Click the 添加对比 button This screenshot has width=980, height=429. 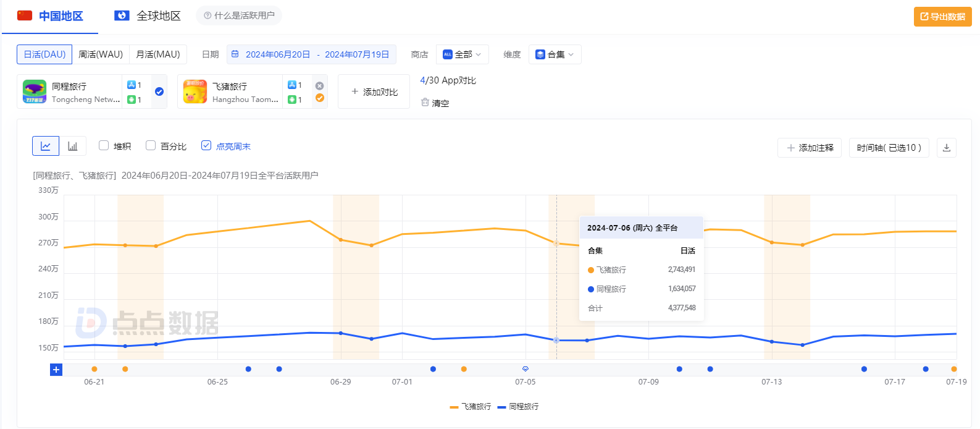point(374,91)
